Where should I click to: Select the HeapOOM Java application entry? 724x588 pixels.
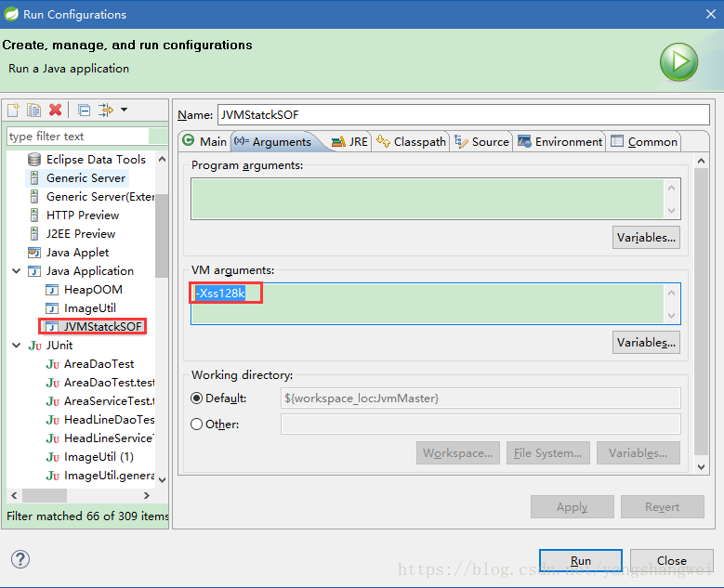pos(92,290)
